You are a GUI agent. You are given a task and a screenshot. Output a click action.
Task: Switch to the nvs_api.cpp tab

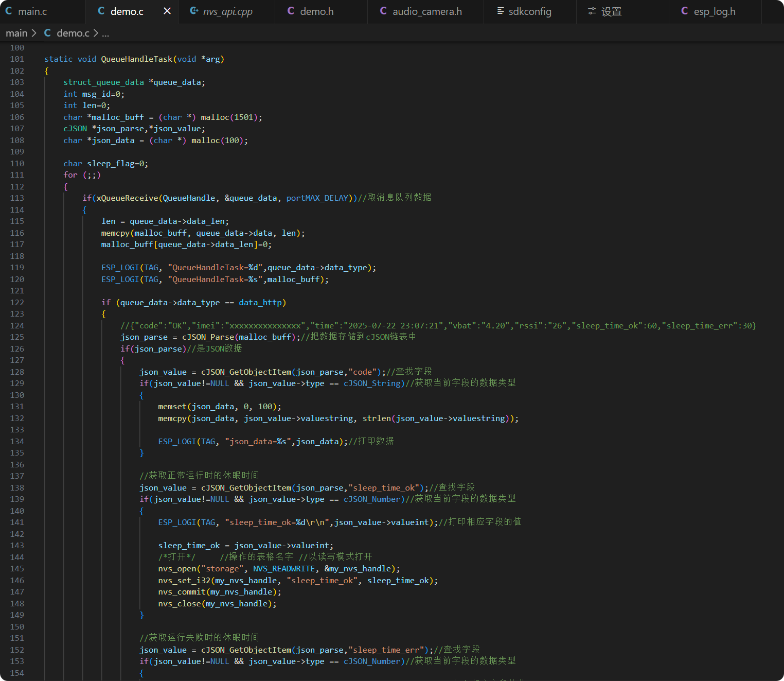[227, 11]
